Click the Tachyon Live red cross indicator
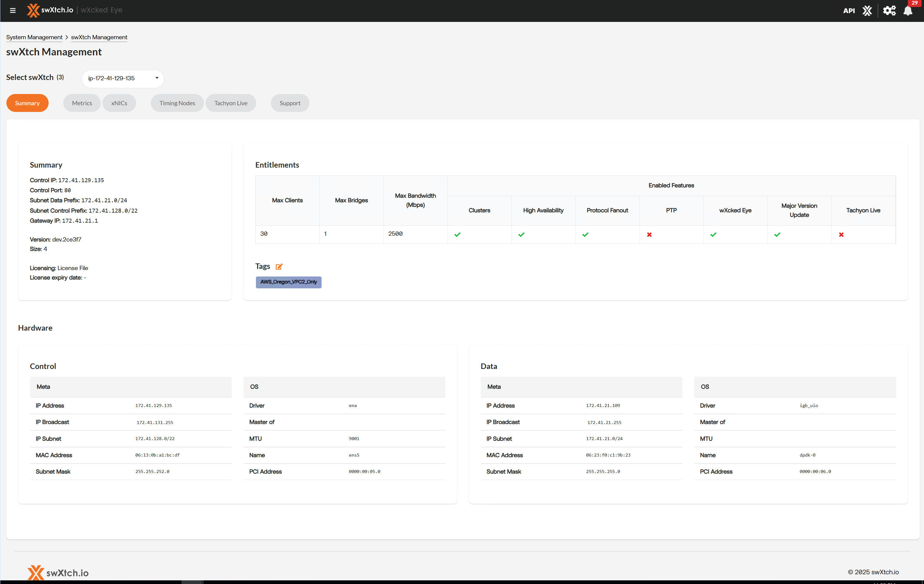Image resolution: width=924 pixels, height=584 pixels. 841,235
